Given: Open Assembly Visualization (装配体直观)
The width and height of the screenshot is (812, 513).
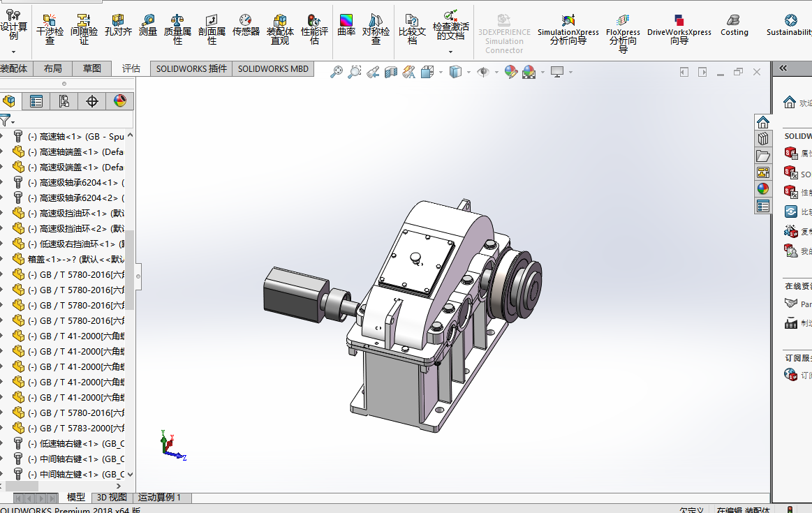Looking at the screenshot, I should coord(280,30).
